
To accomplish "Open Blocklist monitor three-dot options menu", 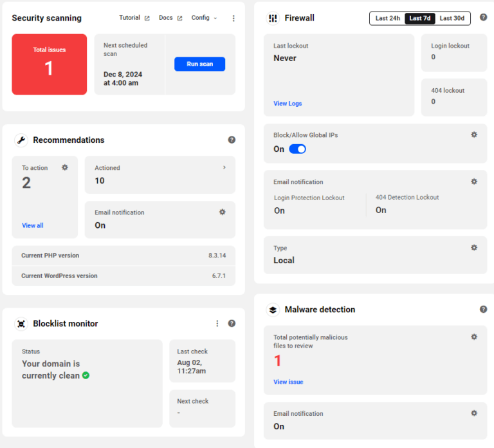I will tap(217, 323).
